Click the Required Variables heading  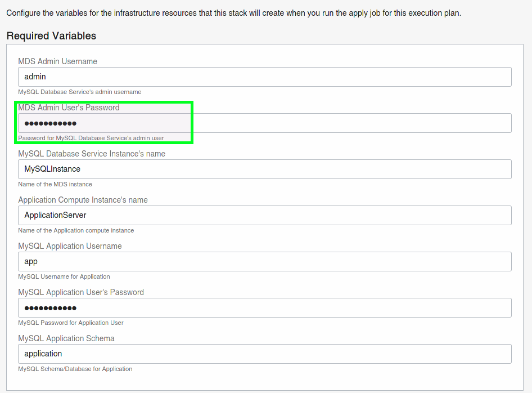point(51,36)
